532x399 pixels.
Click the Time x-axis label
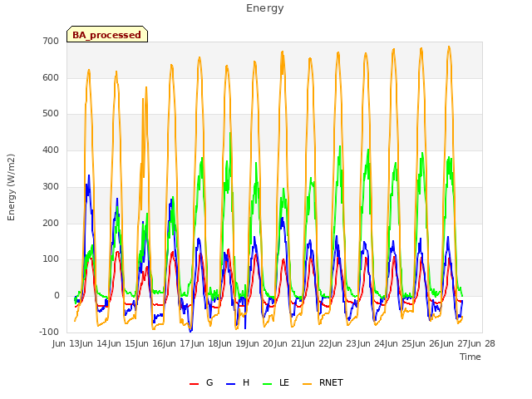coord(470,357)
